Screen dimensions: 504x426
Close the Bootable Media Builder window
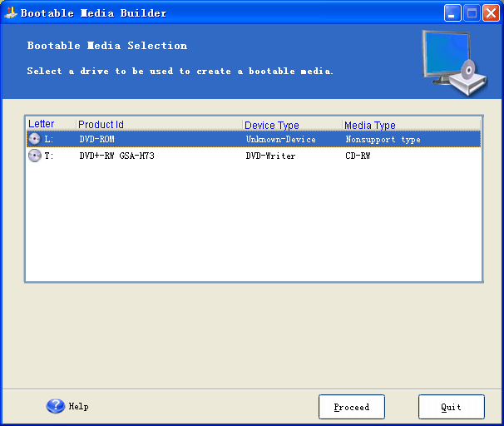[491, 13]
